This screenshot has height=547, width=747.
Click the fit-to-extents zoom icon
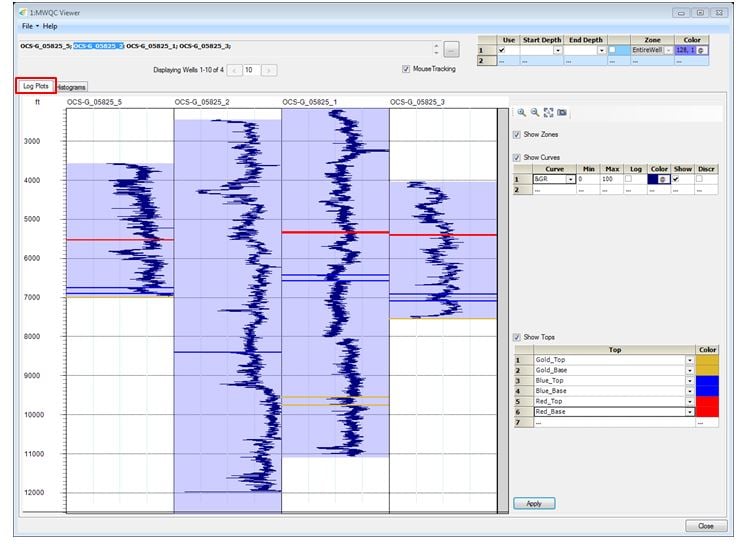point(548,112)
